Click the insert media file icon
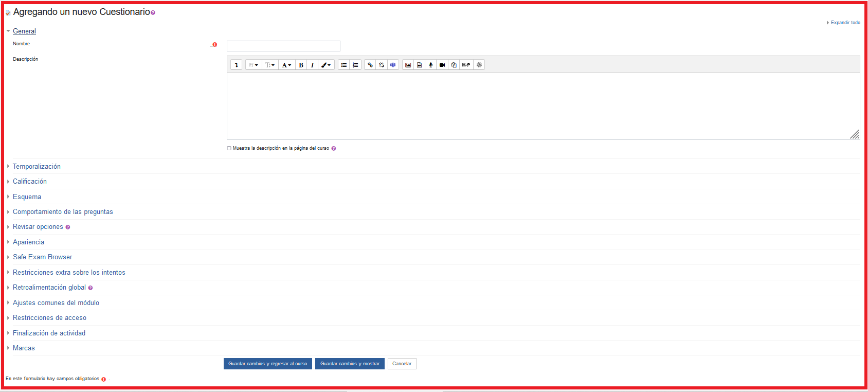Viewport: 868px width, 392px height. click(x=420, y=65)
